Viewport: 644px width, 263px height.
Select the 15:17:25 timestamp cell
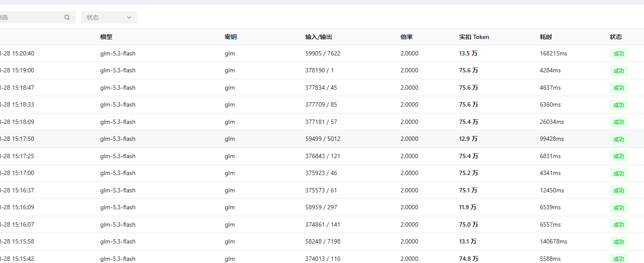(x=17, y=156)
